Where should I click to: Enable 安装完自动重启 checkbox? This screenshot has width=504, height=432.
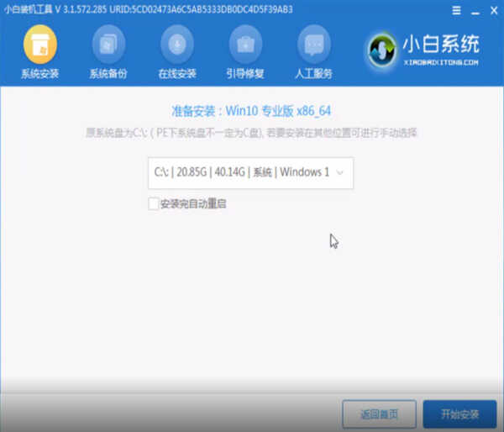coord(154,203)
